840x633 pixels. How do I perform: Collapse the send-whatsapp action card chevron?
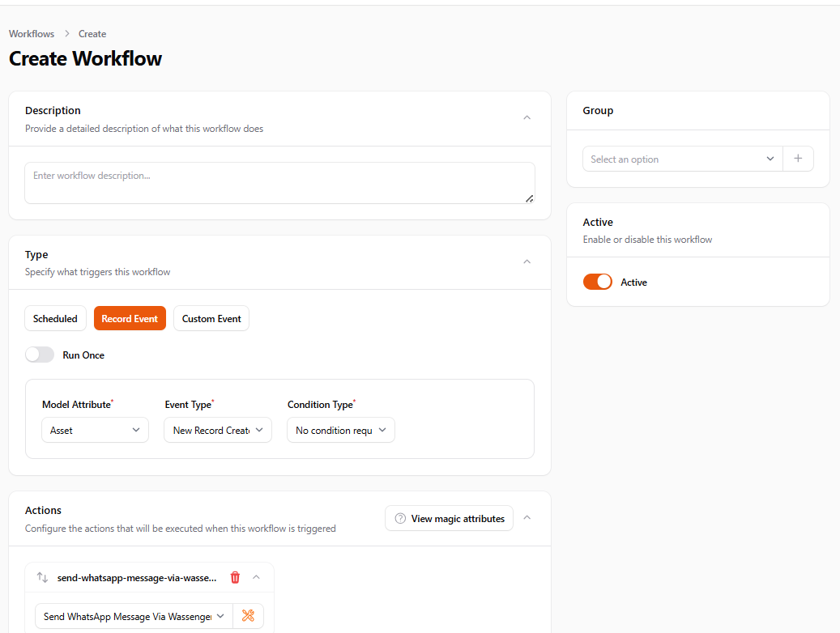click(x=256, y=577)
